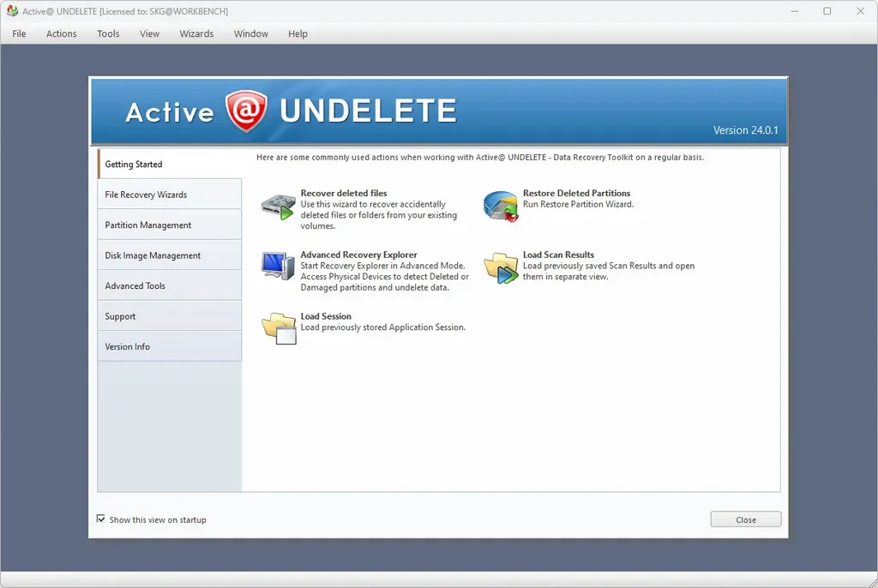This screenshot has width=878, height=588.
Task: Click the 'Run Restore Partition Wizard.' description
Action: click(579, 204)
